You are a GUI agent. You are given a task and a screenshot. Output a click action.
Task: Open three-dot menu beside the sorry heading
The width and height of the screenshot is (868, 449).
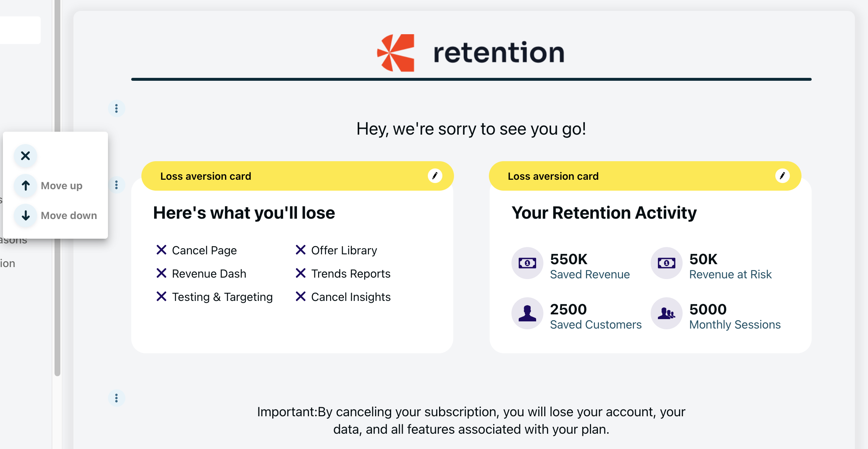point(116,108)
